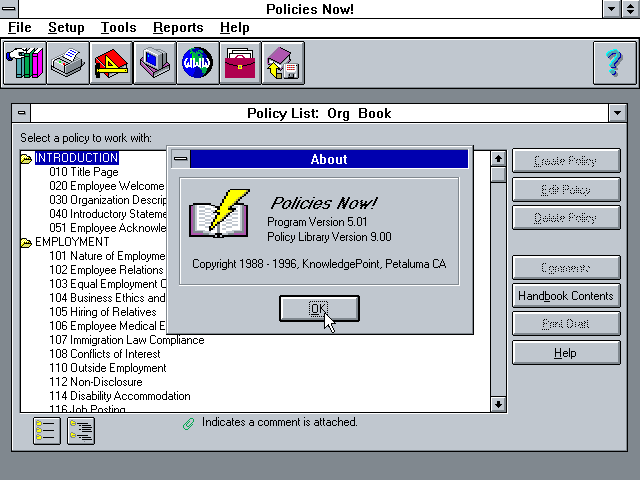Click the Handbook Contents button
This screenshot has height=480, width=640.
tap(566, 296)
